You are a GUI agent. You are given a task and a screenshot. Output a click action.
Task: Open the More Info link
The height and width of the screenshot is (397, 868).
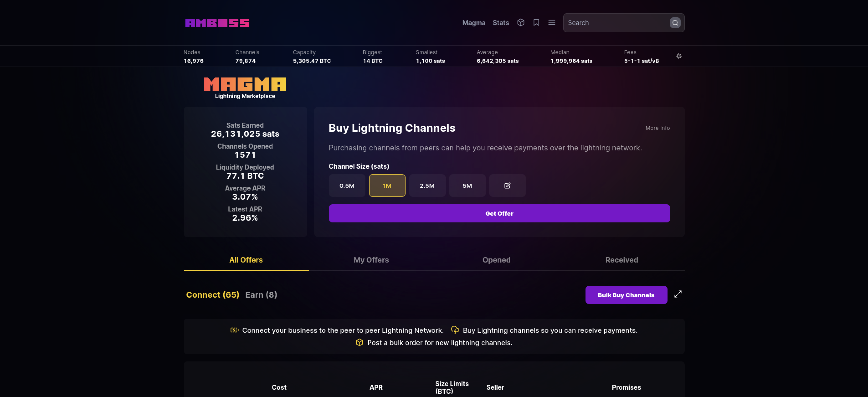pyautogui.click(x=657, y=128)
